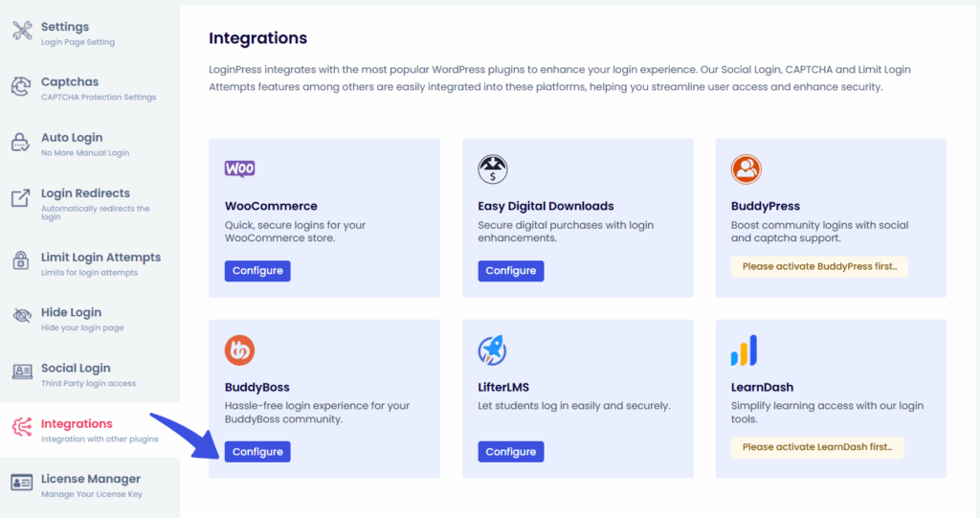980x518 pixels.
Task: Click the License Manager card icon
Action: (22, 483)
